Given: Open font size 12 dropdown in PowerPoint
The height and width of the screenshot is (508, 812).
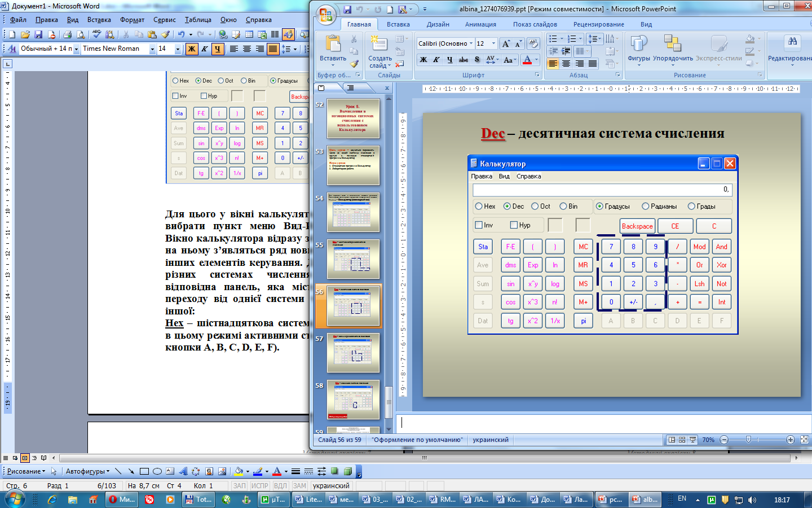Looking at the screenshot, I should 493,43.
